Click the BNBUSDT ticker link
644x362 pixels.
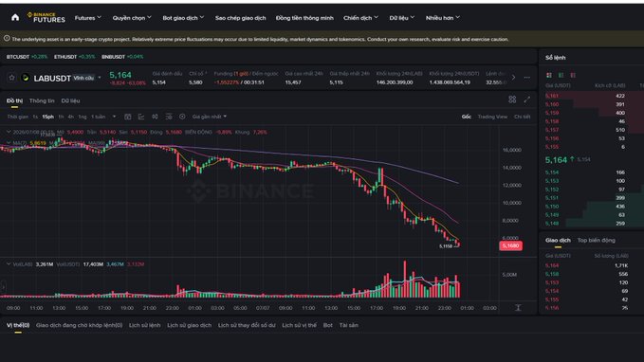122,57
